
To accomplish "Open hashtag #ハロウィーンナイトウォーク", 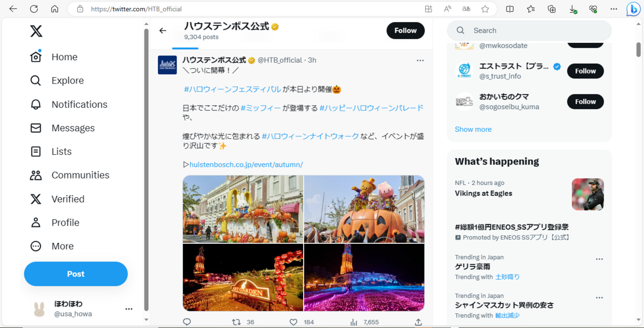I will 310,136.
